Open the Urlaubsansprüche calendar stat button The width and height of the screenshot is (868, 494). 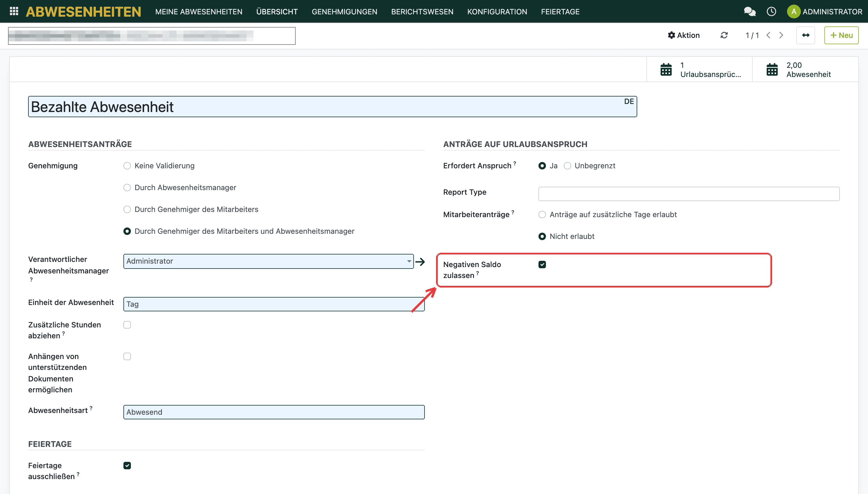(x=700, y=70)
